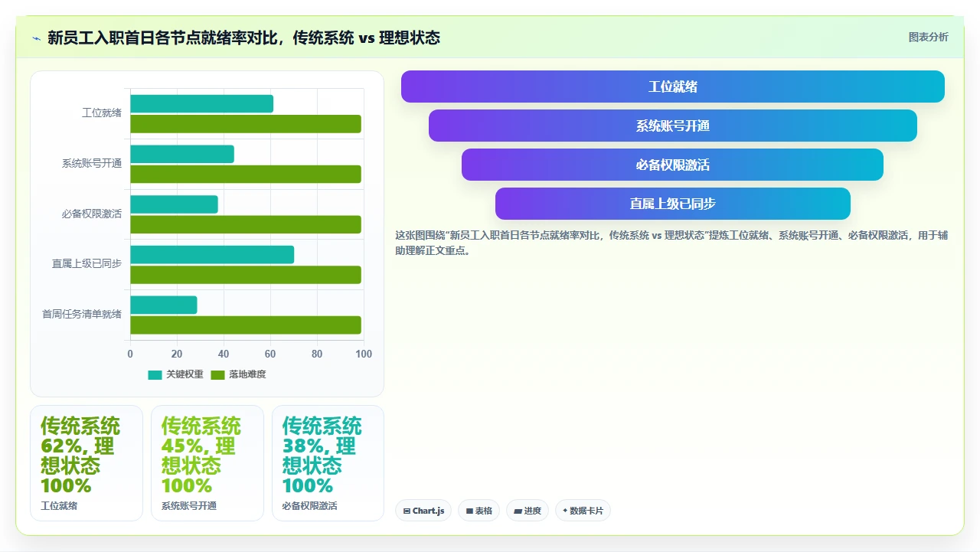Toggle the 落地难度 legend entry
The width and height of the screenshot is (980, 552).
click(x=238, y=374)
